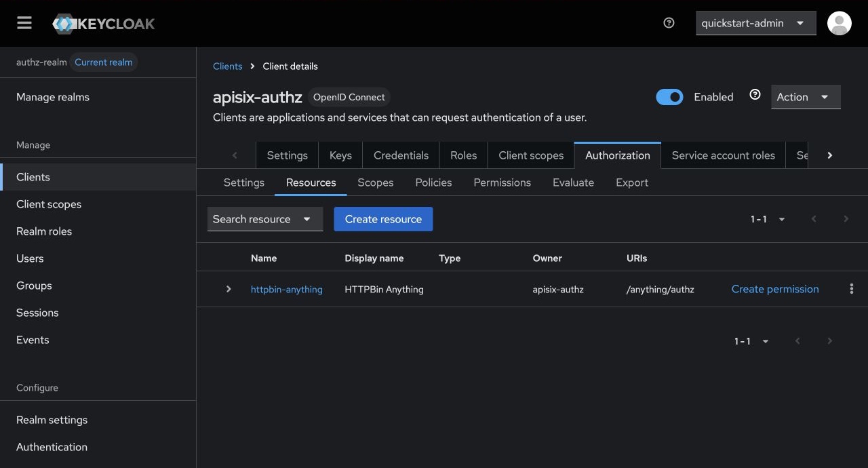This screenshot has width=868, height=468.
Task: Open the Authorization Settings sub-tab
Action: pyautogui.click(x=243, y=182)
